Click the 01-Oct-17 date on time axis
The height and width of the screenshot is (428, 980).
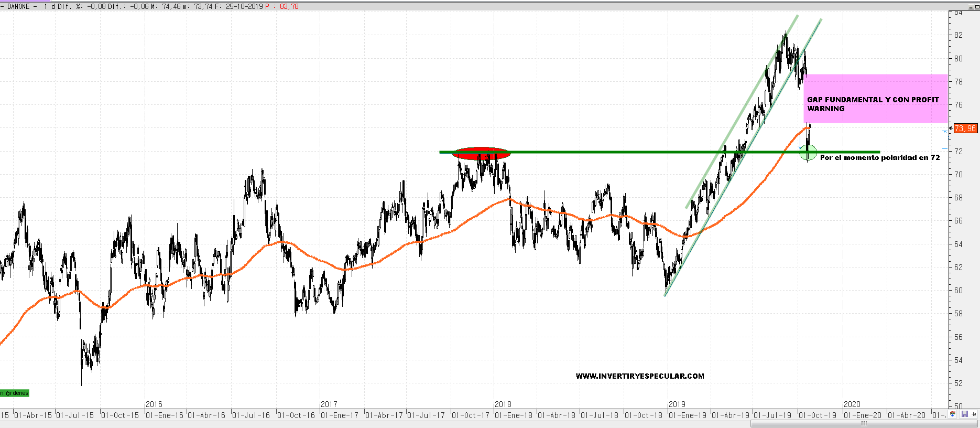(470, 415)
